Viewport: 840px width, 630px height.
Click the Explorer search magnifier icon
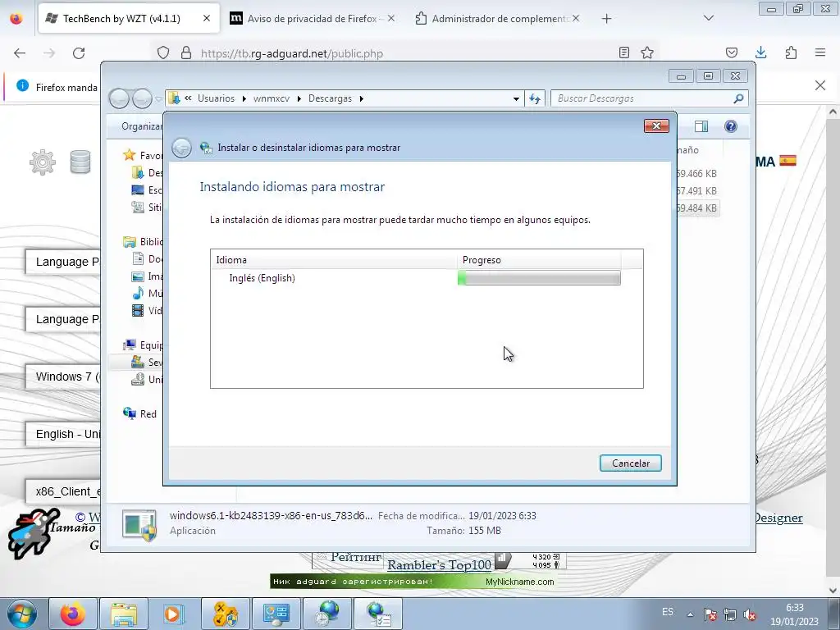738,98
